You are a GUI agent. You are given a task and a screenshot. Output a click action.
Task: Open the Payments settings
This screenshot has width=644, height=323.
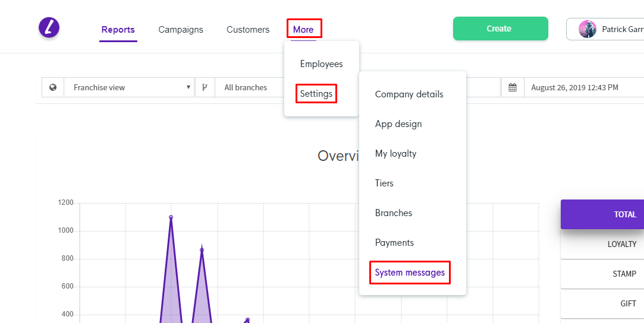point(394,243)
